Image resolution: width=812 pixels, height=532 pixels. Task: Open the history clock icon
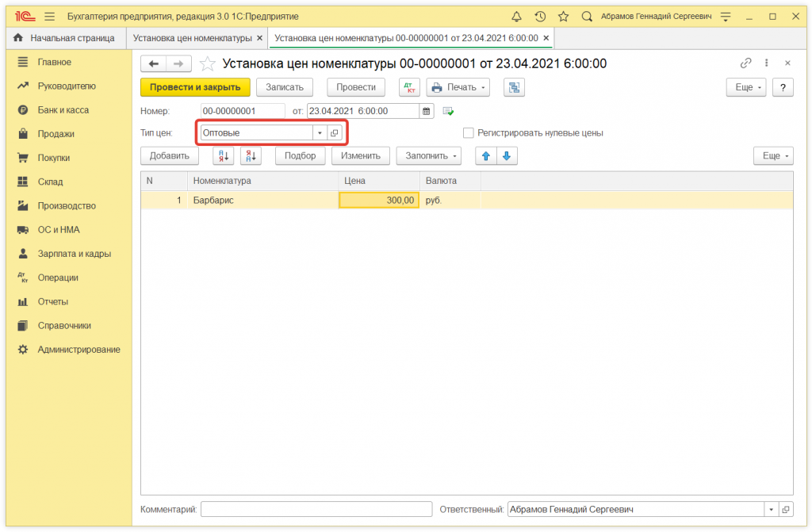540,16
